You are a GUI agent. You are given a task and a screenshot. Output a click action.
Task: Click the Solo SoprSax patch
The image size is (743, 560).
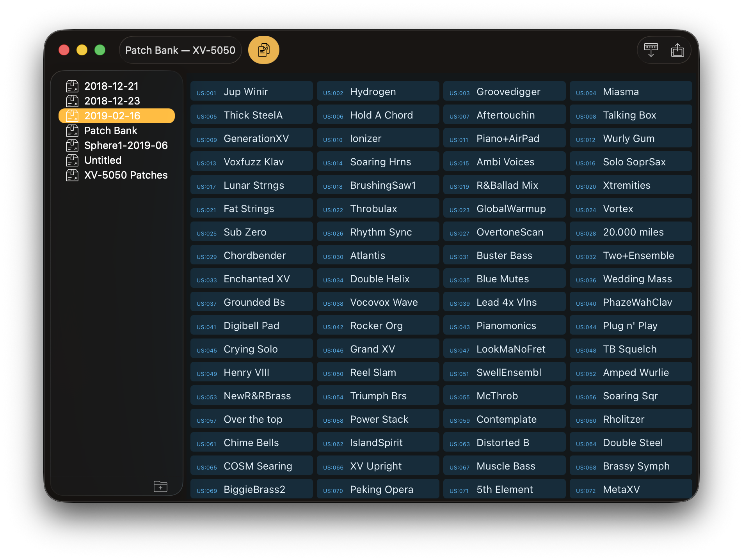631,161
